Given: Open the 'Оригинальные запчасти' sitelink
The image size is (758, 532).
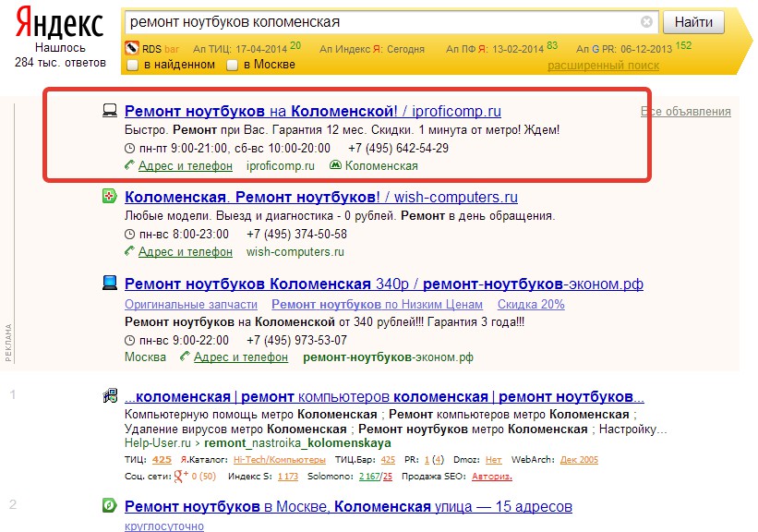Looking at the screenshot, I should click(x=191, y=304).
